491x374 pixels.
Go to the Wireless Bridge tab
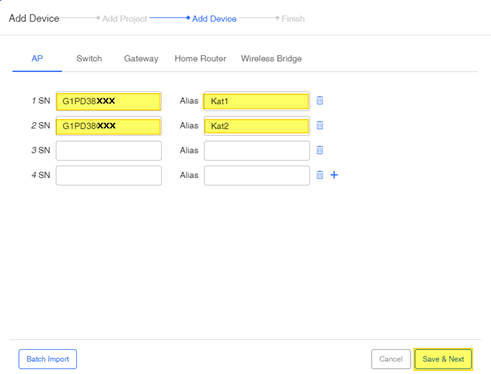coord(271,59)
